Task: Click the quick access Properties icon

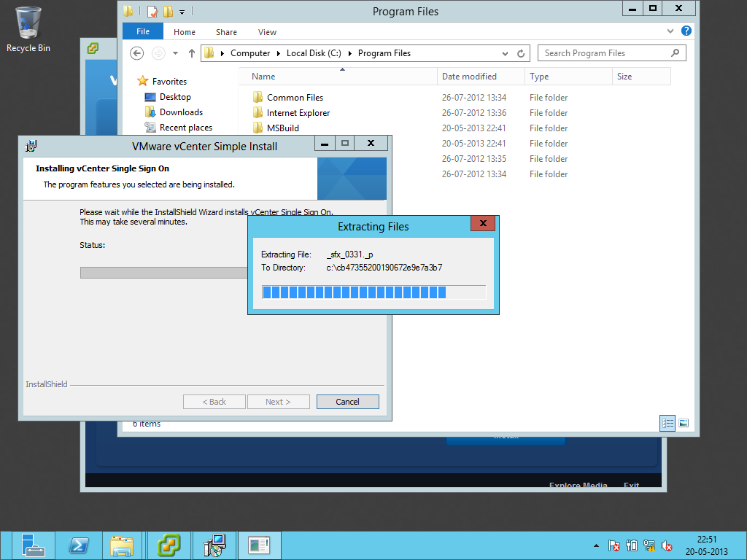Action: pos(152,12)
